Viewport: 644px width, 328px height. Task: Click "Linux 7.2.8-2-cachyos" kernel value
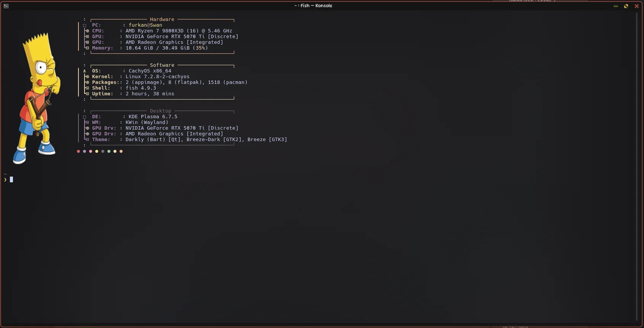pyautogui.click(x=158, y=77)
